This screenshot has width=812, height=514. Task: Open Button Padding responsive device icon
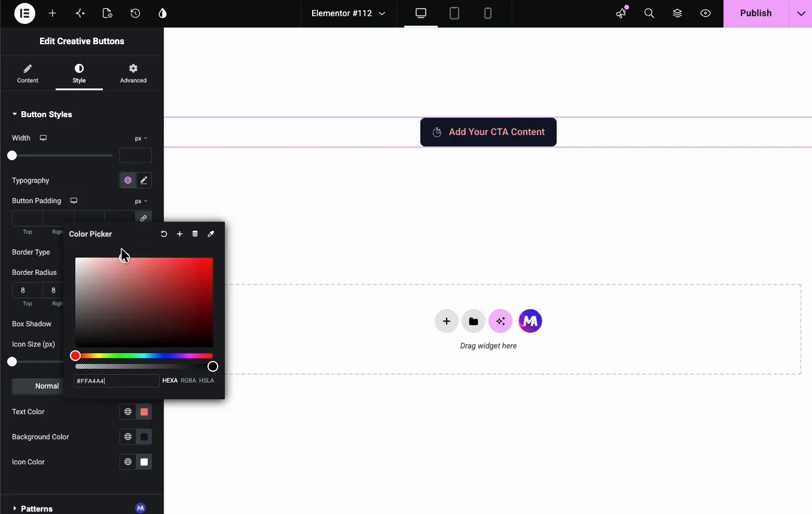[x=74, y=201]
